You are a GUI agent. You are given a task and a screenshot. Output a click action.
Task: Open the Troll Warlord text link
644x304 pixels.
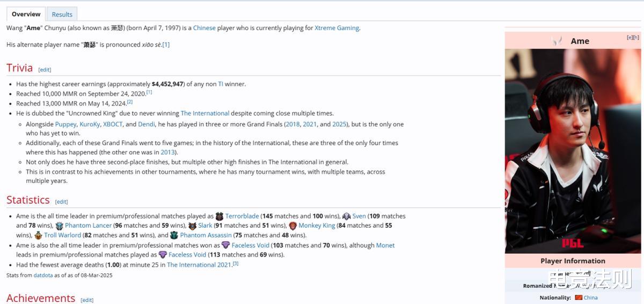point(63,235)
